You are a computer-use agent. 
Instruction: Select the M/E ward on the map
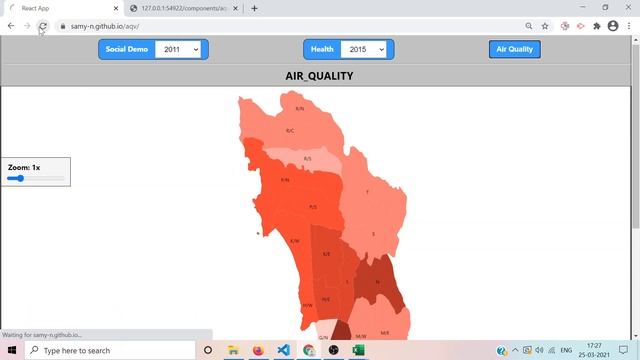(x=384, y=333)
